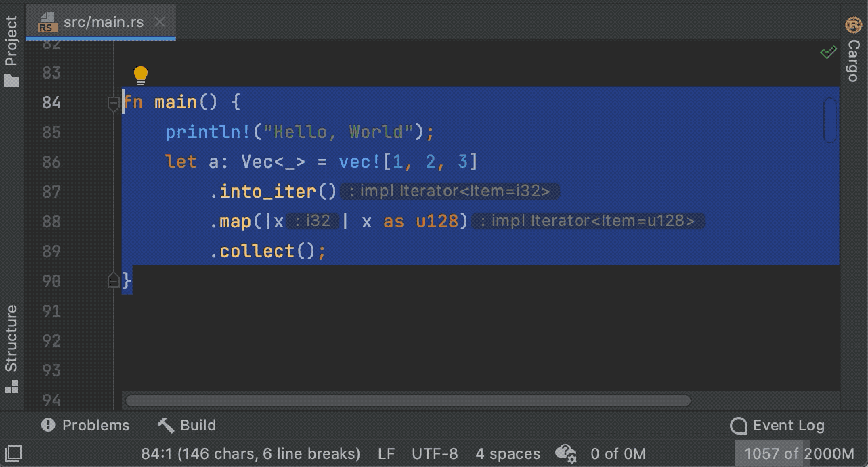Click the tool window layout icon bottom-left
This screenshot has width=868, height=467.
click(x=14, y=453)
